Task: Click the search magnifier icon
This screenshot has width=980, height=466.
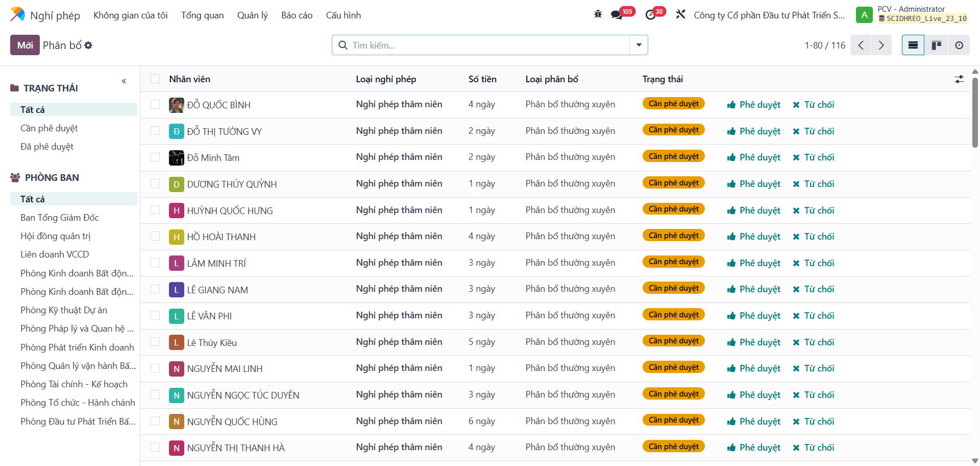Action: pos(343,45)
